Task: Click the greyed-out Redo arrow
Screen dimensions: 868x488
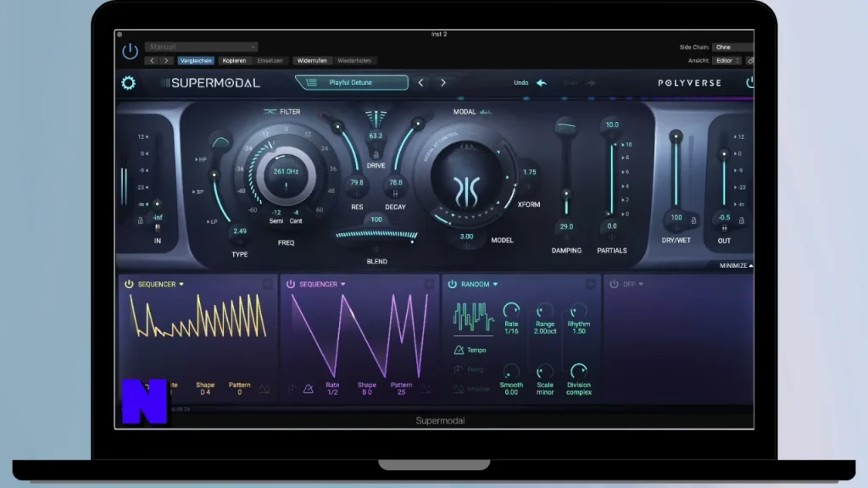Action: [591, 83]
